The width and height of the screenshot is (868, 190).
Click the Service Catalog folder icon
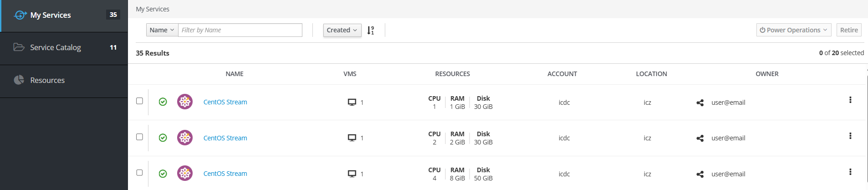[19, 47]
